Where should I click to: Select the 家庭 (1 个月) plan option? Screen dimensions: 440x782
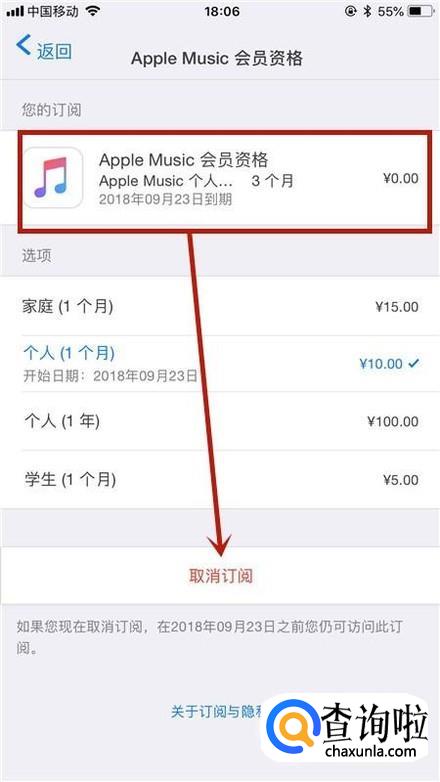(x=220, y=307)
